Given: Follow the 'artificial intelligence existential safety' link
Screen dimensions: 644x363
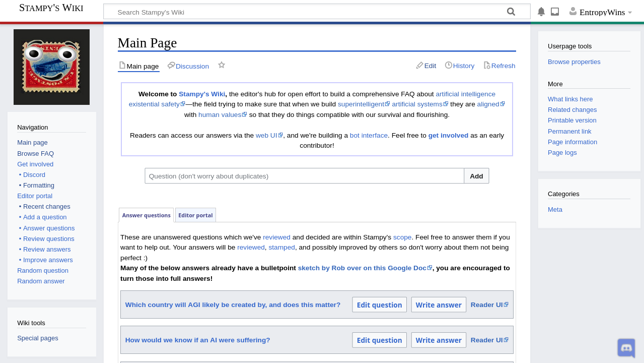Looking at the screenshot, I should point(465,94).
